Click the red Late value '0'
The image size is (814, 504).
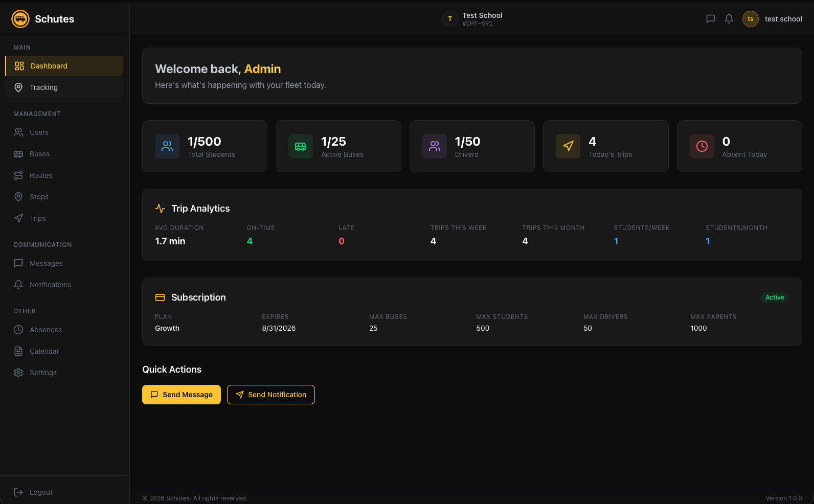coord(342,241)
